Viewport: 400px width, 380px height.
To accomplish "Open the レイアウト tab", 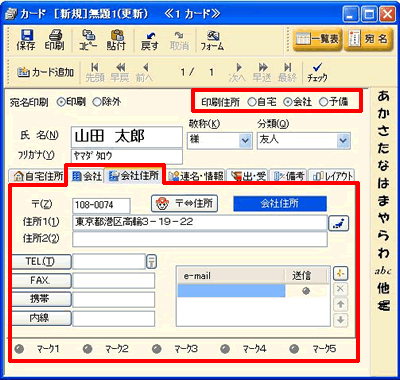I will coord(331,176).
